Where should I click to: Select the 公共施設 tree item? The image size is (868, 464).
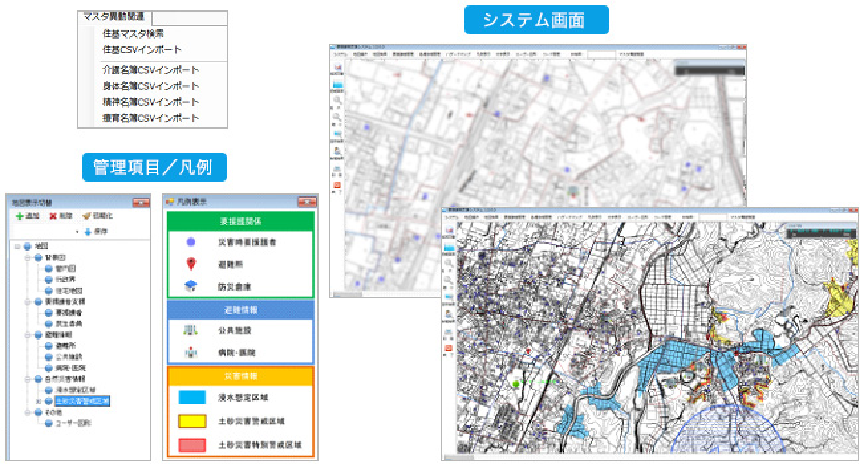pyautogui.click(x=69, y=357)
